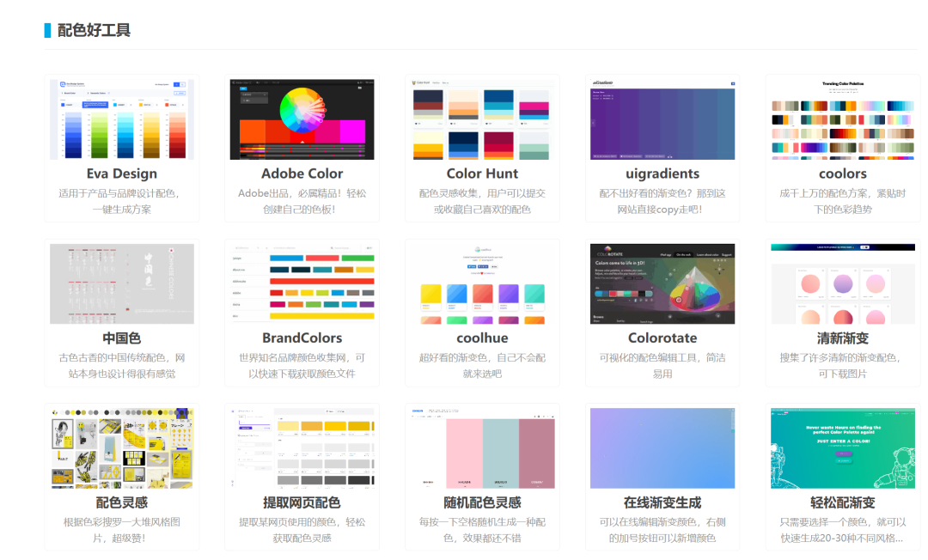Screen dimensions: 928x560
Task: Click the 在线渐变生成 title
Action: point(662,502)
